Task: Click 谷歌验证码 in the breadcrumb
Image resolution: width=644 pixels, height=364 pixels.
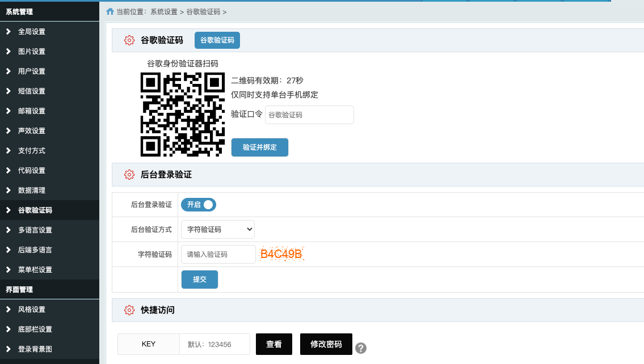Action: (203, 12)
